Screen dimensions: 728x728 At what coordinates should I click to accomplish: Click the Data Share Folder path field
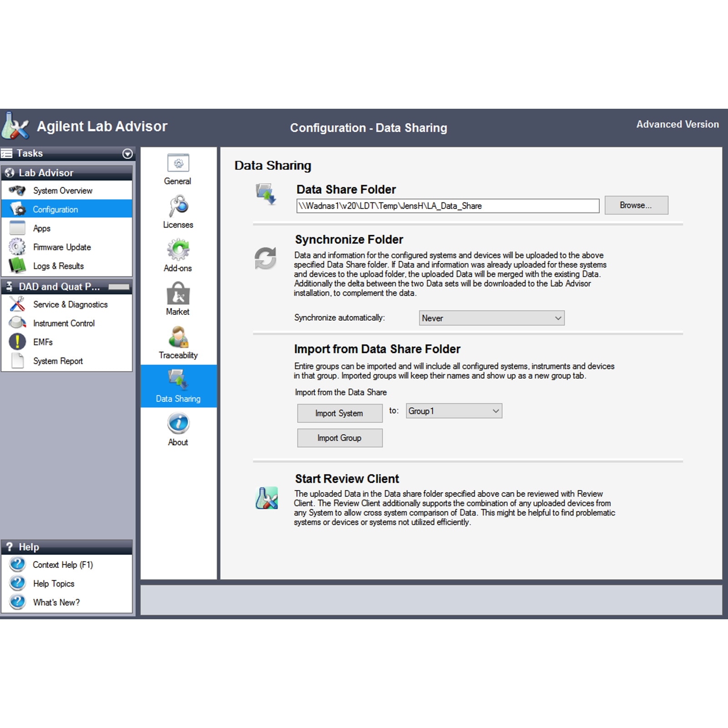448,206
